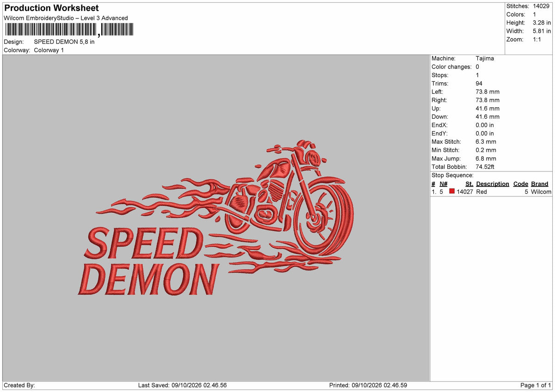Click Min Stitch value '0.2 mm'
The height and width of the screenshot is (392, 555).
click(486, 150)
